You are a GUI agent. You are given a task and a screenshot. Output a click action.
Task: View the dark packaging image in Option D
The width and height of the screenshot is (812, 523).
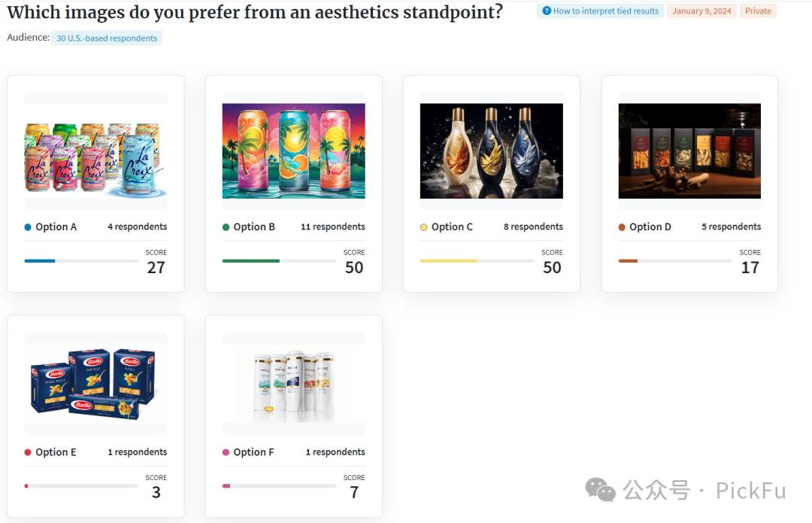tap(689, 151)
